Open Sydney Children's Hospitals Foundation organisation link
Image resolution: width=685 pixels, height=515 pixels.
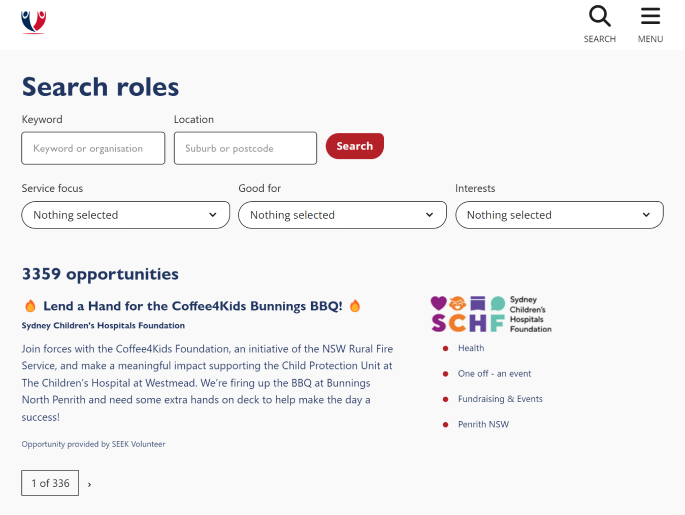coord(103,325)
